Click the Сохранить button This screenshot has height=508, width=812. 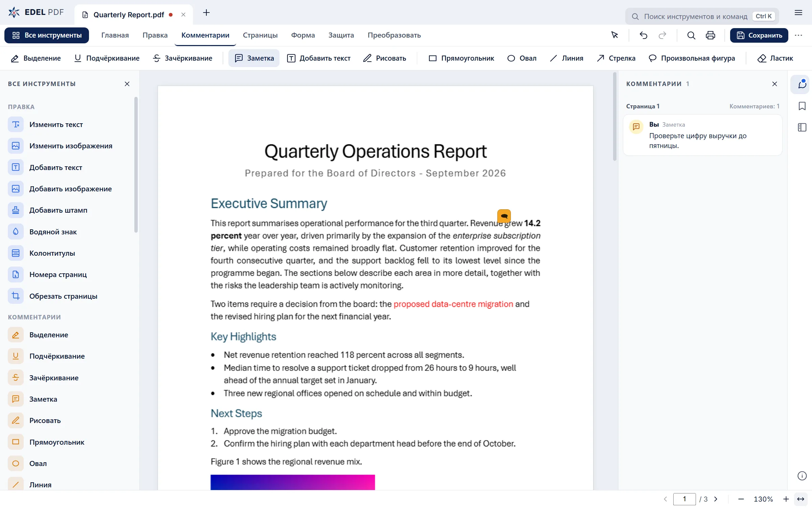(759, 35)
